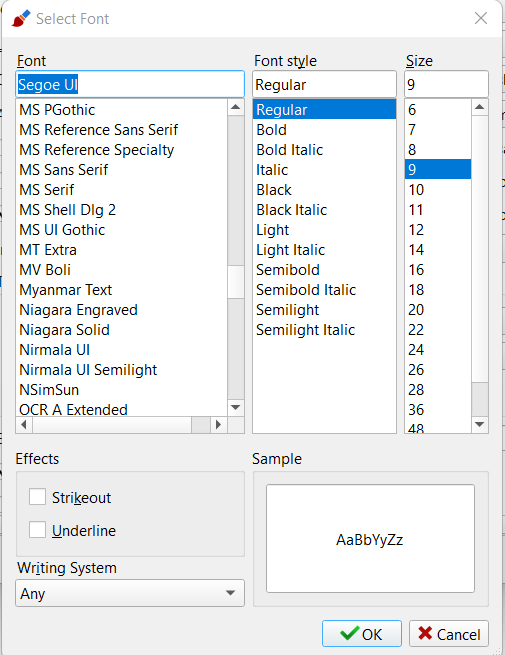Select font size 36

[438, 410]
